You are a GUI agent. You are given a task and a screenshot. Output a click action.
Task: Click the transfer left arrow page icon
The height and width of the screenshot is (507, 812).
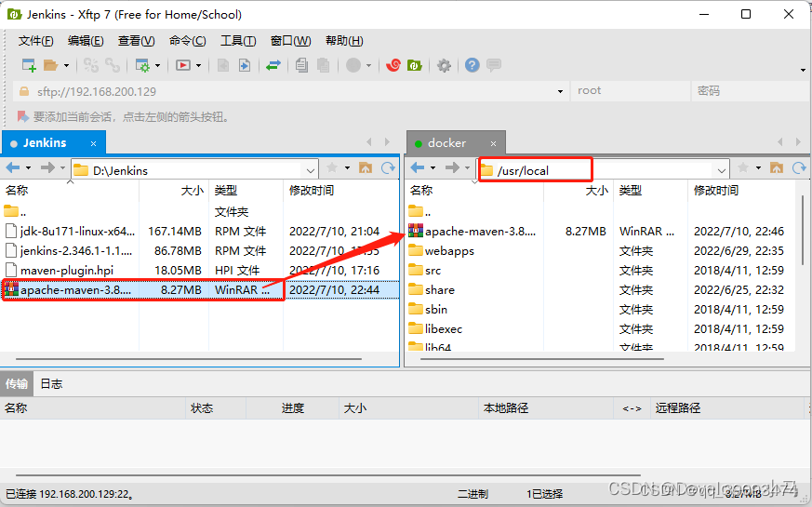click(223, 65)
